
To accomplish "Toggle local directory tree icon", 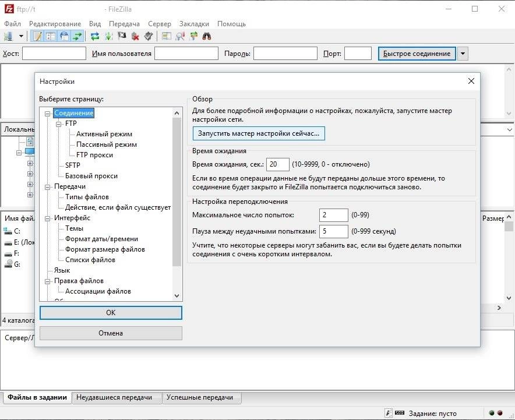I will [x=51, y=36].
